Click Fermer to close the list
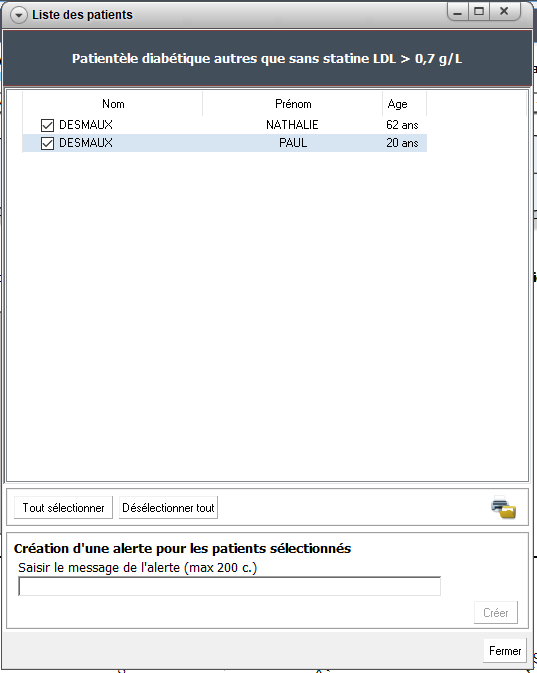537x673 pixels. (x=505, y=651)
